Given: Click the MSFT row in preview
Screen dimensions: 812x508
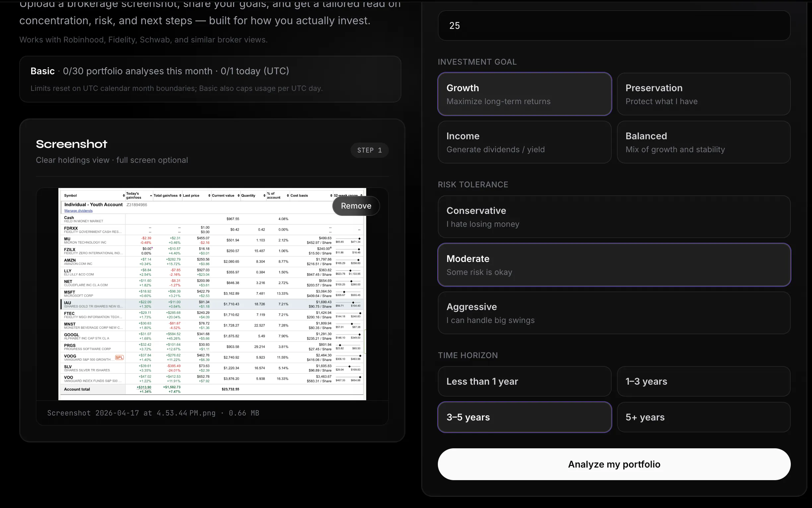Looking at the screenshot, I should pos(212,294).
